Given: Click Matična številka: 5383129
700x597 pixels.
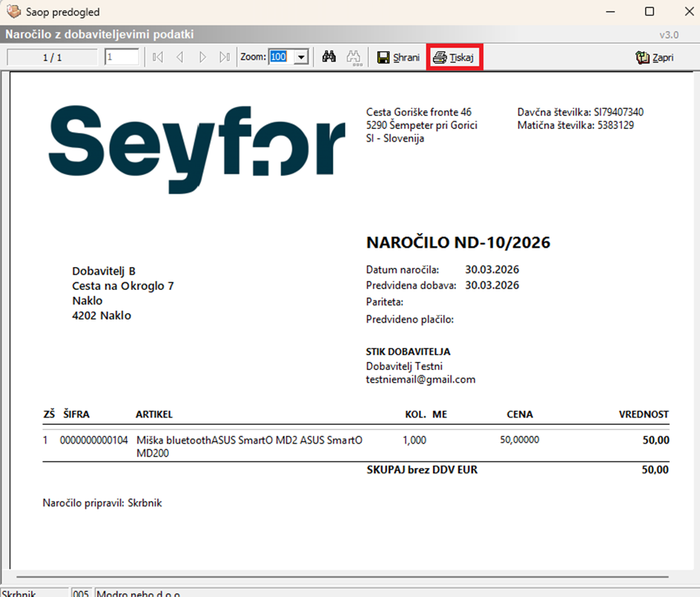Looking at the screenshot, I should [575, 125].
